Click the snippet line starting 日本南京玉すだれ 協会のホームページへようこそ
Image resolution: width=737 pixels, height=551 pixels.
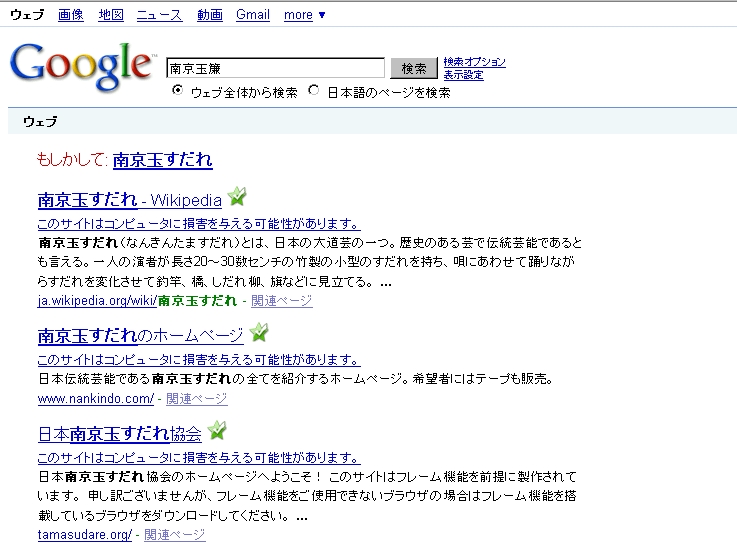pos(307,477)
